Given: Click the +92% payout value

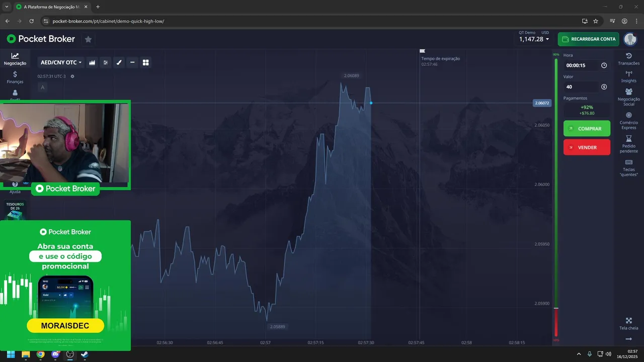Looking at the screenshot, I should click(587, 107).
